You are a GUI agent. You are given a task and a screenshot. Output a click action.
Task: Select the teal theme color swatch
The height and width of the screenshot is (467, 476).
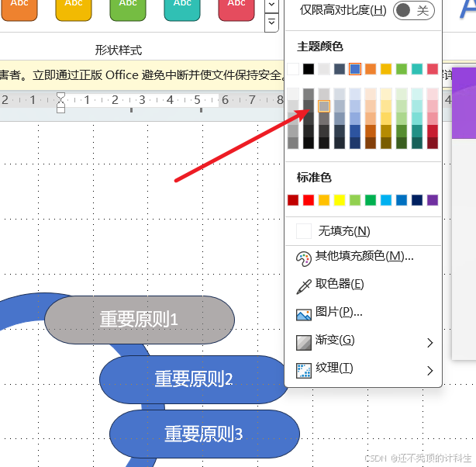coord(417,69)
